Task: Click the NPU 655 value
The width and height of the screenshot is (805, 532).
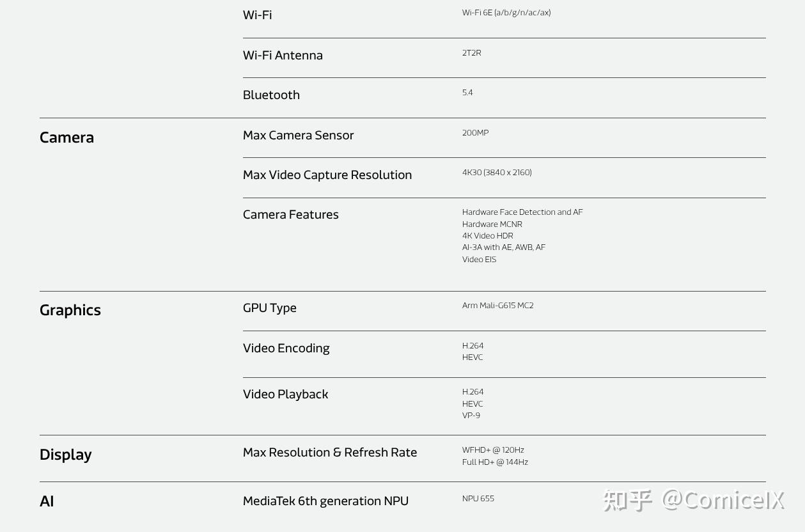Action: click(x=478, y=499)
